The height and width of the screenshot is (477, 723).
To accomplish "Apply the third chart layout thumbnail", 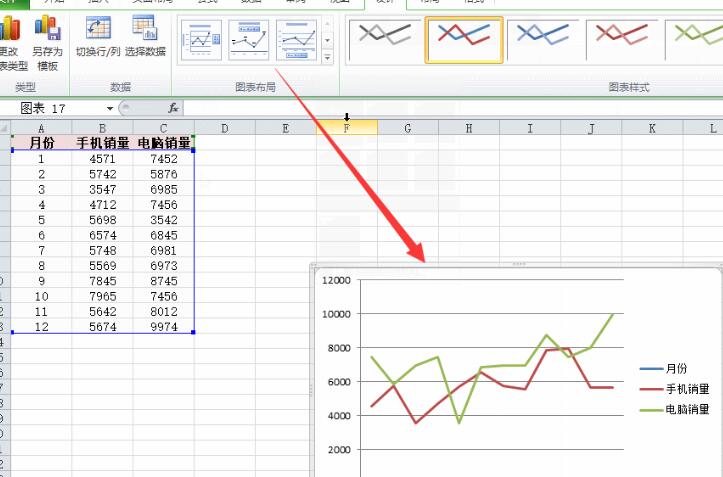I will 296,40.
